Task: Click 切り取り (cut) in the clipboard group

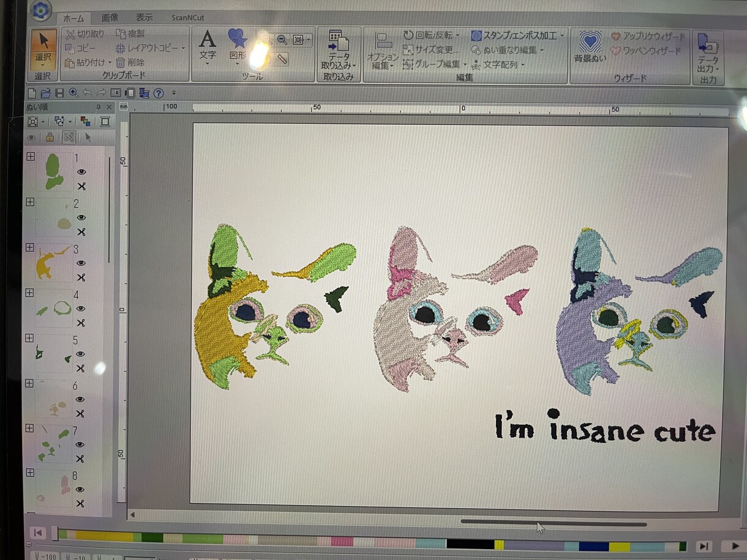Action: 84,34
